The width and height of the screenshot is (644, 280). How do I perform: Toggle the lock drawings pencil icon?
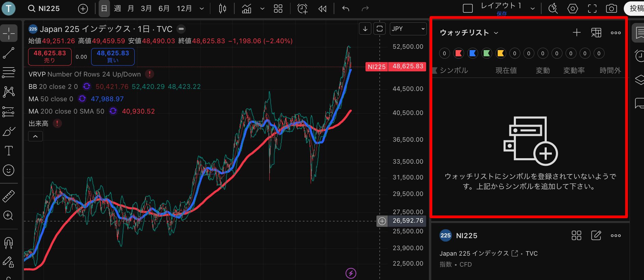[9, 262]
